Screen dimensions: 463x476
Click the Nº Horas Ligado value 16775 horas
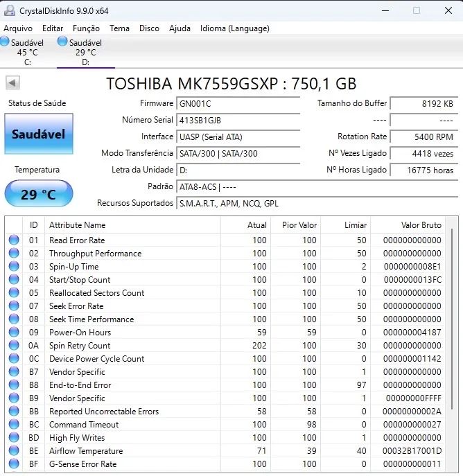pos(423,170)
